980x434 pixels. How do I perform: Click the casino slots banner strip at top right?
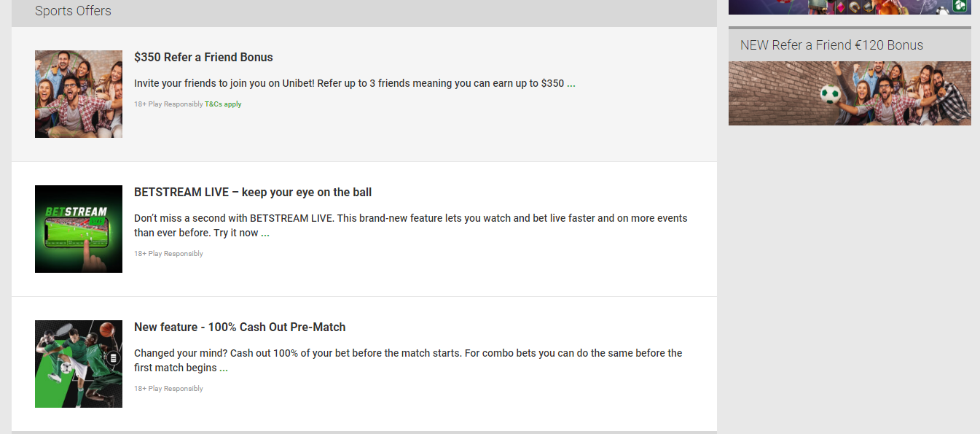point(838,7)
